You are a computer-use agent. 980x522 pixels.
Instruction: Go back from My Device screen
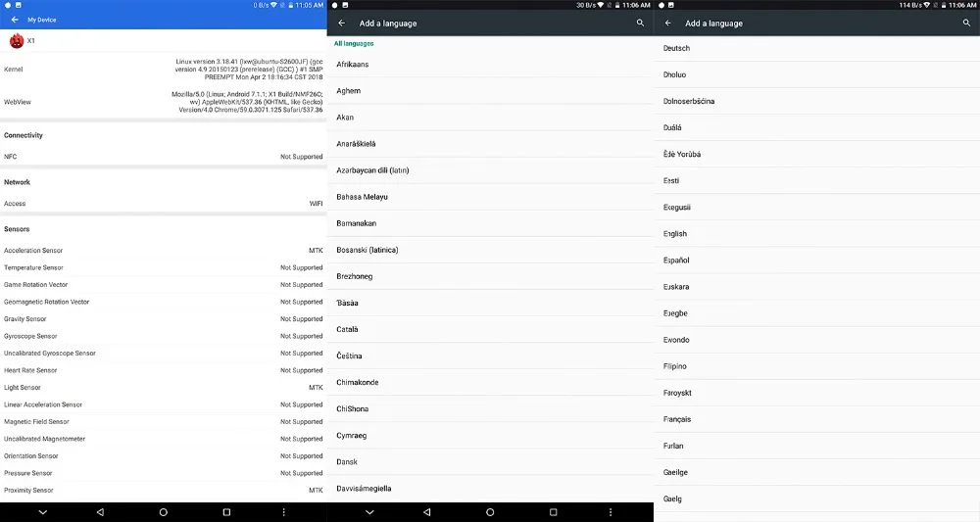[x=15, y=20]
